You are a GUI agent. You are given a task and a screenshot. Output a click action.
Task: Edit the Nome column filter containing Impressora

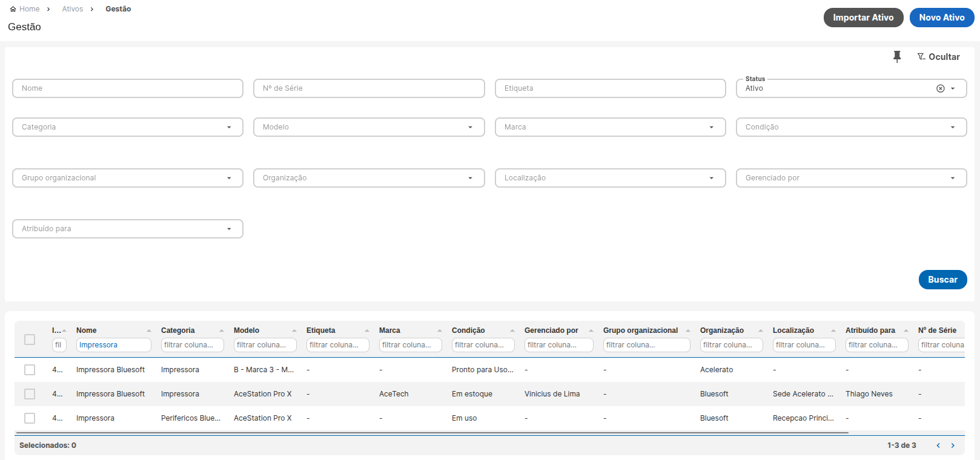point(114,345)
